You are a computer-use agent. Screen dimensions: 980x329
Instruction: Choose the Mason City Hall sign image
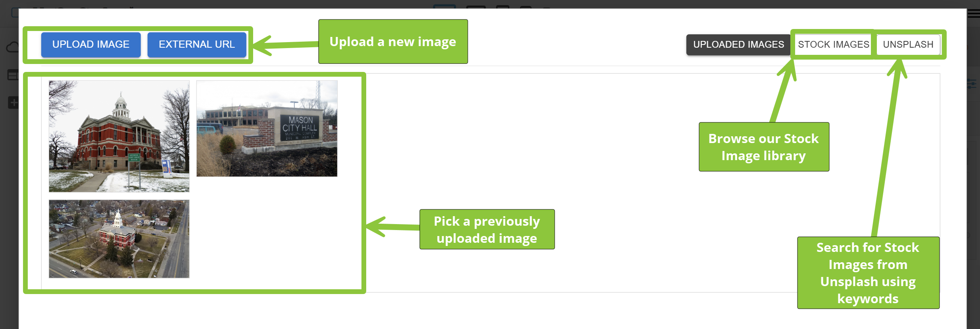[x=267, y=128]
